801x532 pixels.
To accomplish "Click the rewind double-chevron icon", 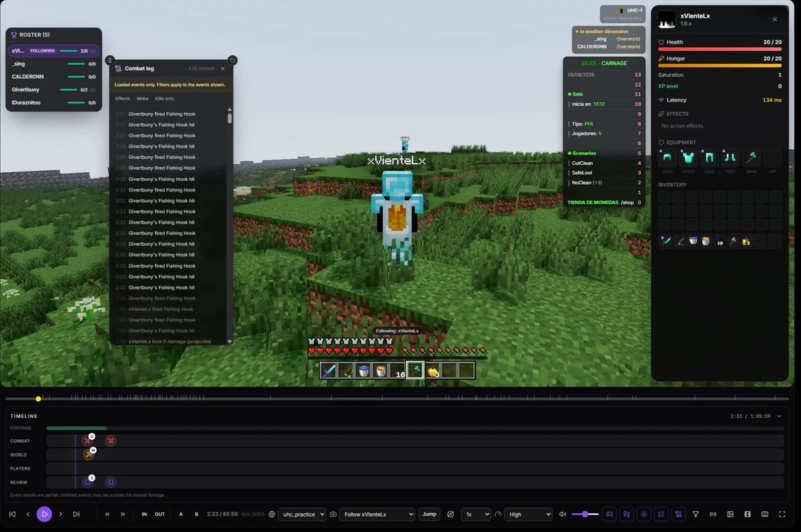I will pyautogui.click(x=107, y=514).
